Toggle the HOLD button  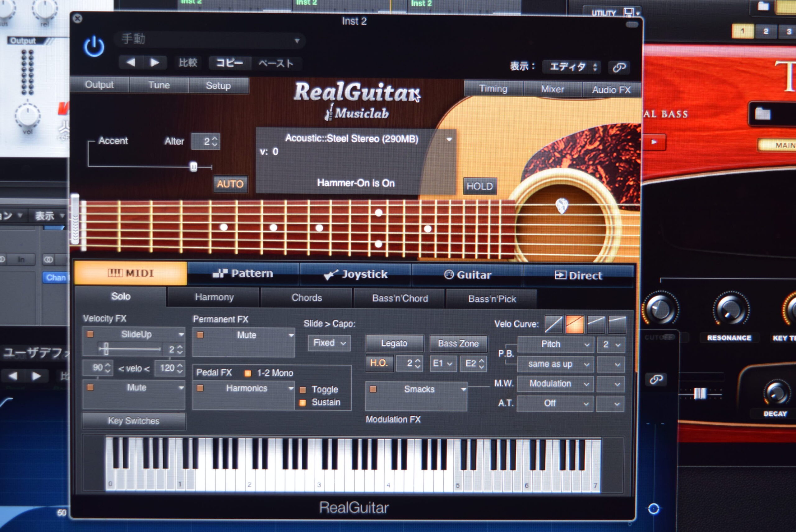tap(480, 186)
